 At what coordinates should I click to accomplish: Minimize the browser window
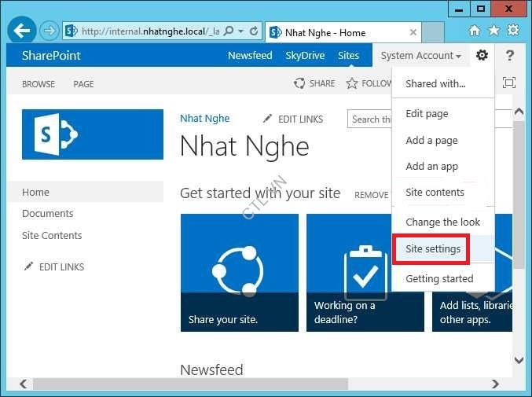click(459, 9)
